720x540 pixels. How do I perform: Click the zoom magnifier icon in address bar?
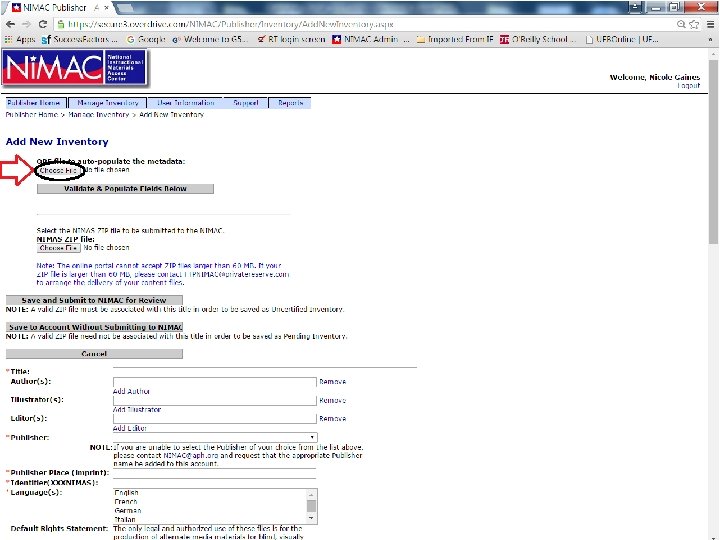[681, 24]
